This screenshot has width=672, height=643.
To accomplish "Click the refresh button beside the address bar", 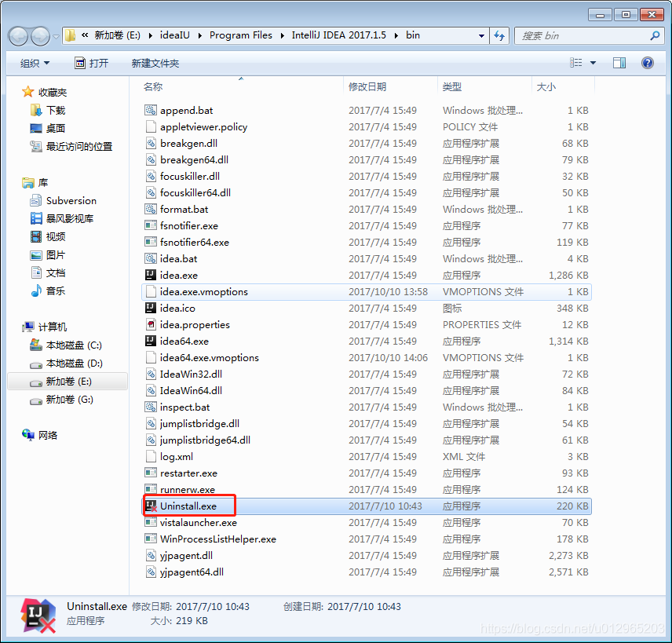I will [x=499, y=35].
